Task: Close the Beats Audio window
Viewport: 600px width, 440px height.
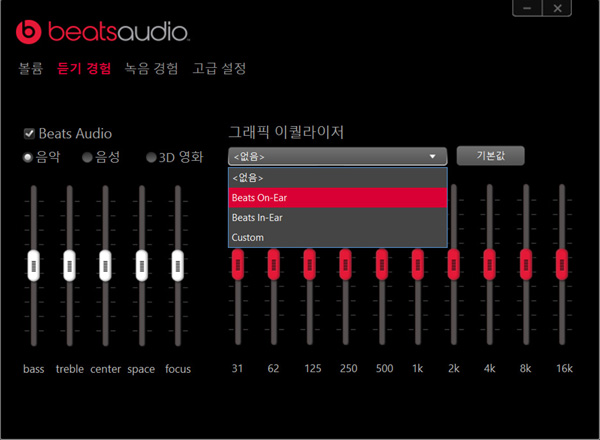Action: coord(557,8)
